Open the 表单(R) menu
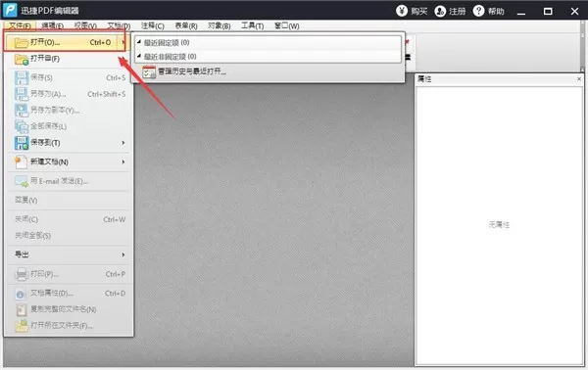Image resolution: width=588 pixels, height=370 pixels. pos(186,25)
